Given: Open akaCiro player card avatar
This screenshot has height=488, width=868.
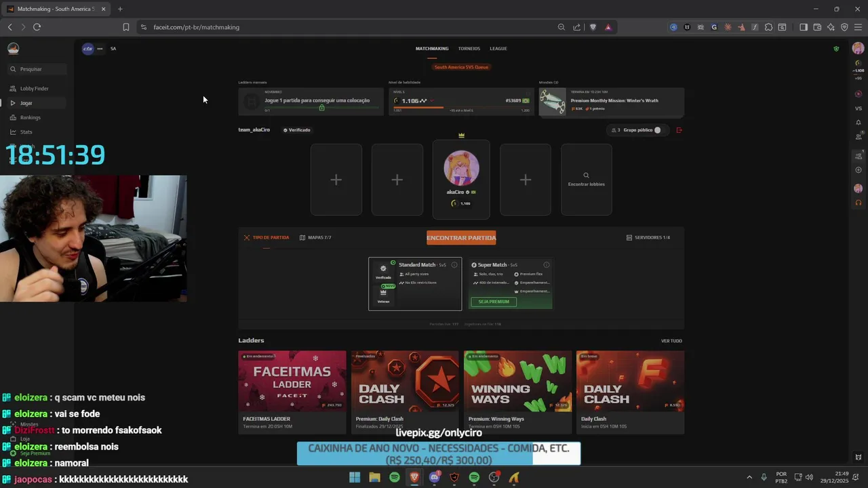Looking at the screenshot, I should 461,168.
